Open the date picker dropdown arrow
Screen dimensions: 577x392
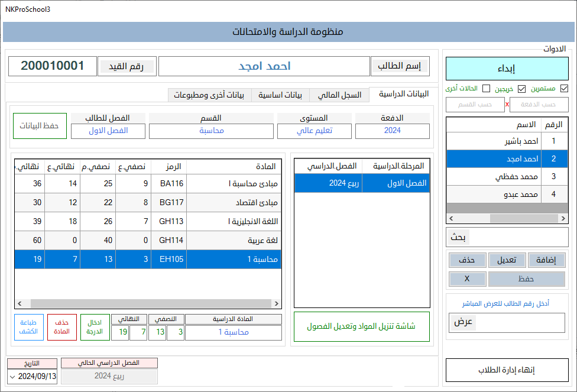point(12,377)
